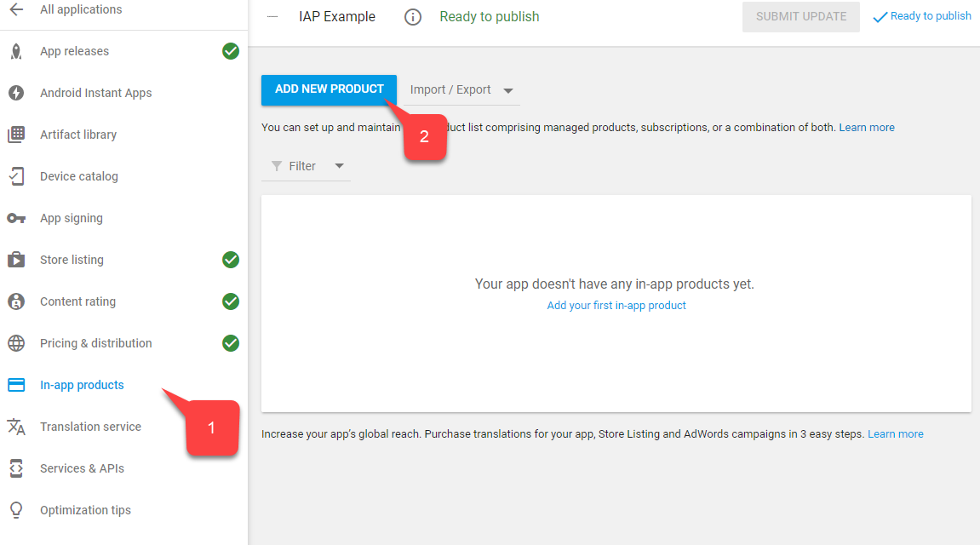Open the In-app products icon
980x545 pixels.
click(x=15, y=385)
